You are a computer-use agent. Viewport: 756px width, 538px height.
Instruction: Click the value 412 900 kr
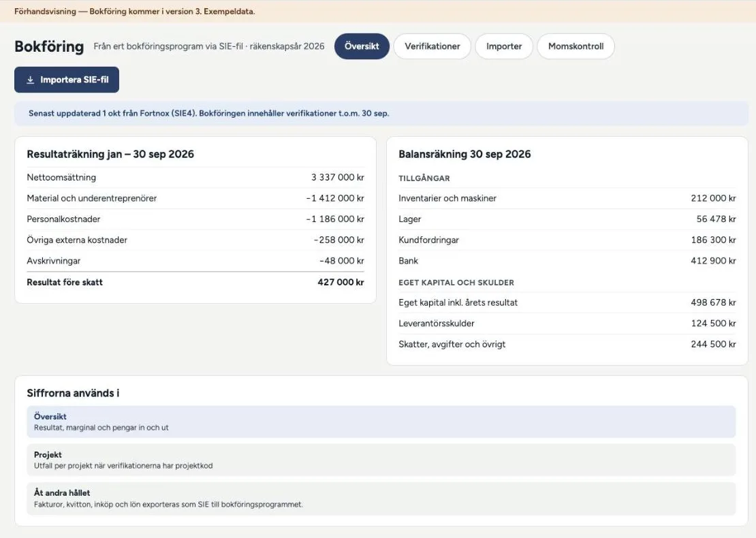713,261
